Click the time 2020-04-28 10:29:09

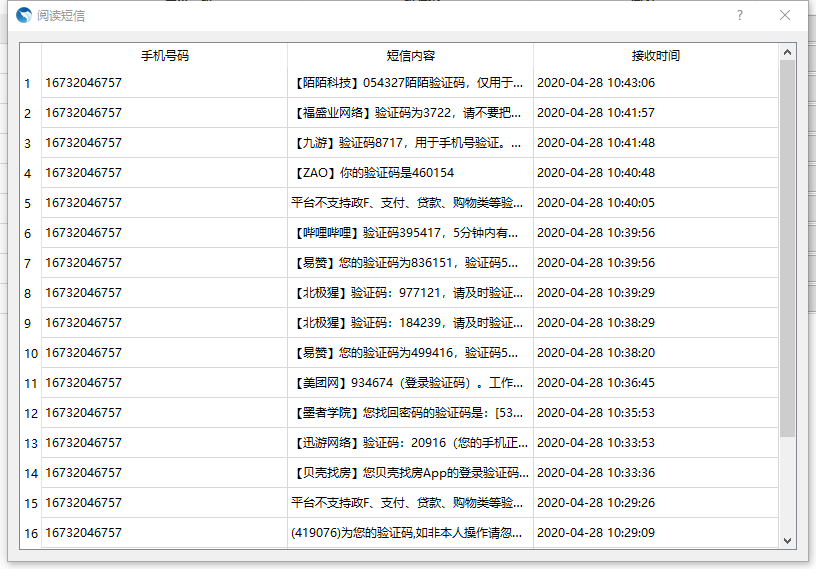pos(596,533)
